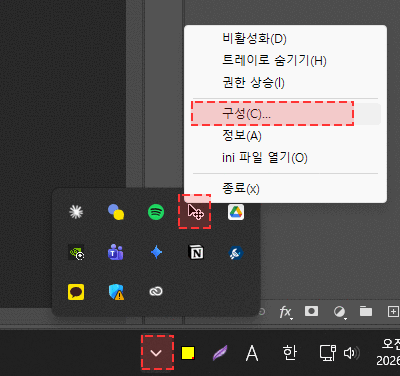
Task: Click yellow square taskbar icon
Action: (188, 353)
